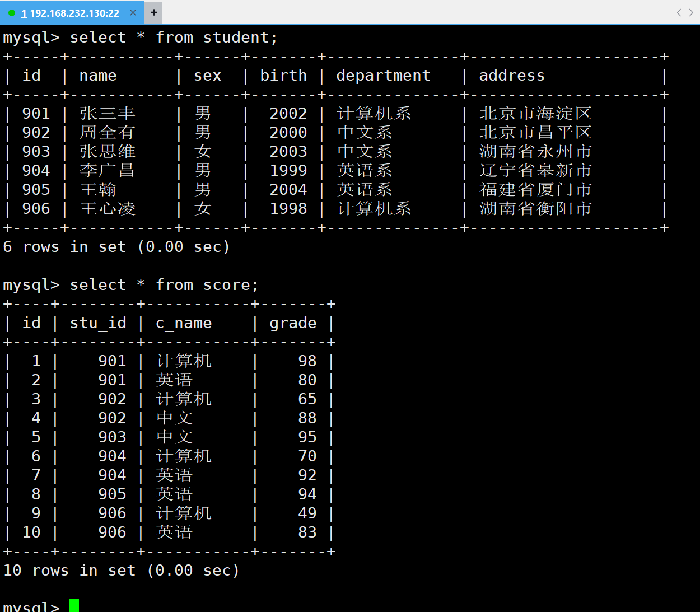Click grade value 98
The height and width of the screenshot is (612, 700).
307,361
